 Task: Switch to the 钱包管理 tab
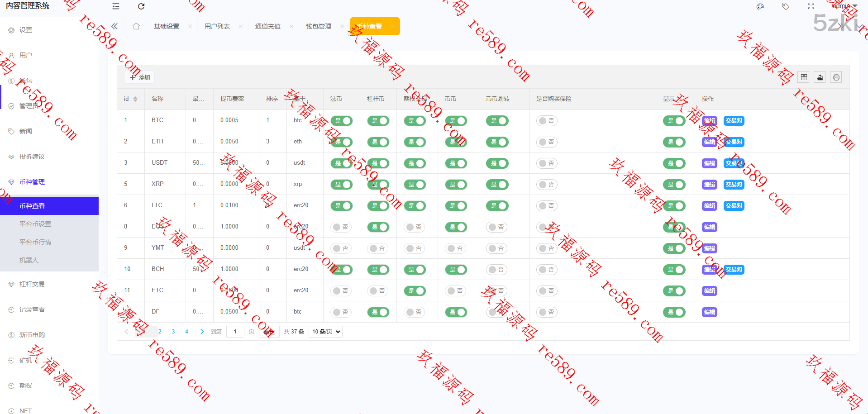click(x=318, y=26)
